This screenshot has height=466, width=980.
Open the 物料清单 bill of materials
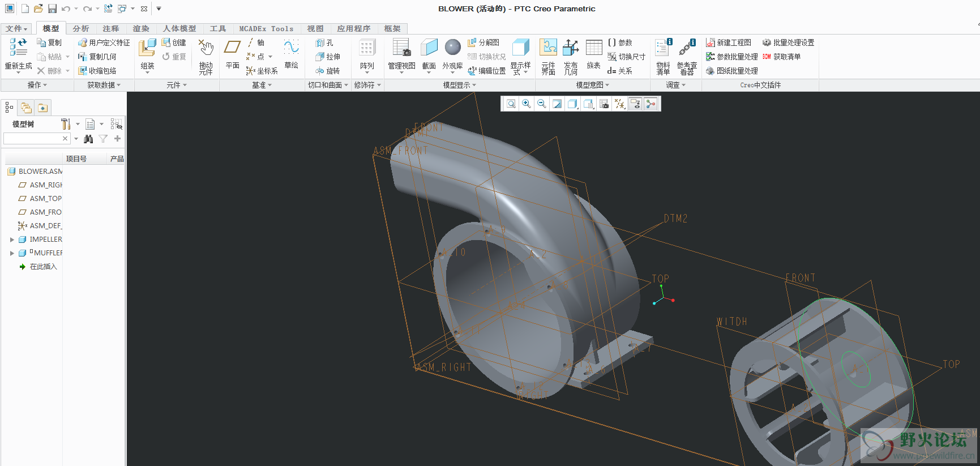point(663,57)
